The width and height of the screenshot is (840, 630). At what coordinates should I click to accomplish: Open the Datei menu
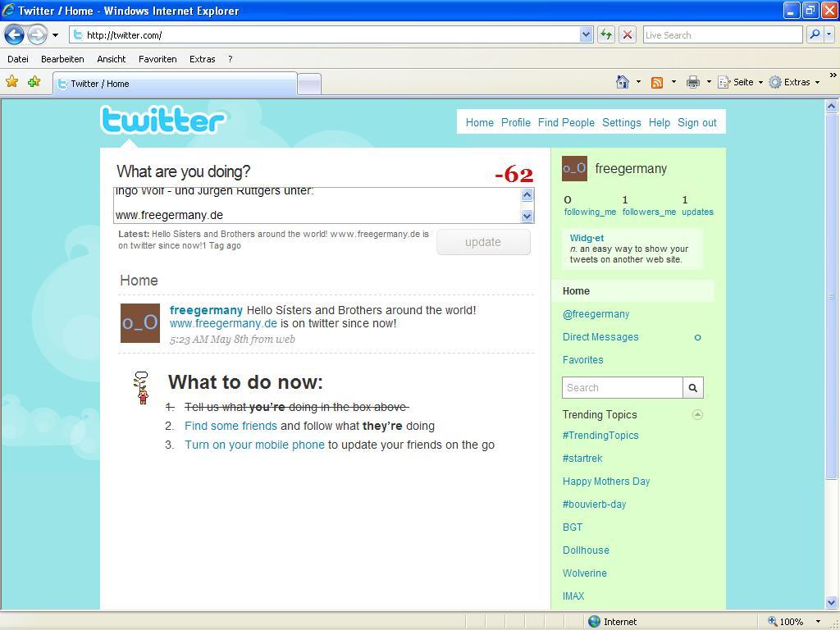coord(18,59)
